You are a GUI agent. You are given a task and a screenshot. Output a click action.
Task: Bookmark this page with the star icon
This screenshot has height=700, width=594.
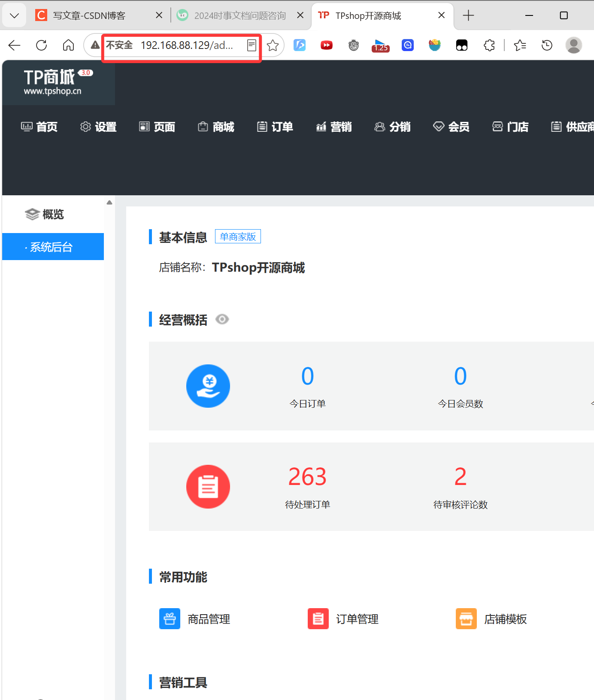pyautogui.click(x=273, y=45)
